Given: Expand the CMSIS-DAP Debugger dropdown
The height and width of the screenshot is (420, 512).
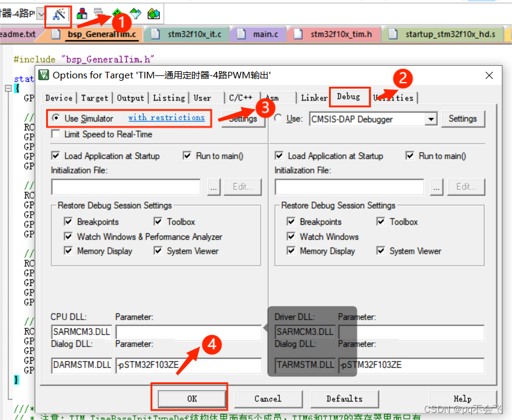Looking at the screenshot, I should (x=431, y=119).
